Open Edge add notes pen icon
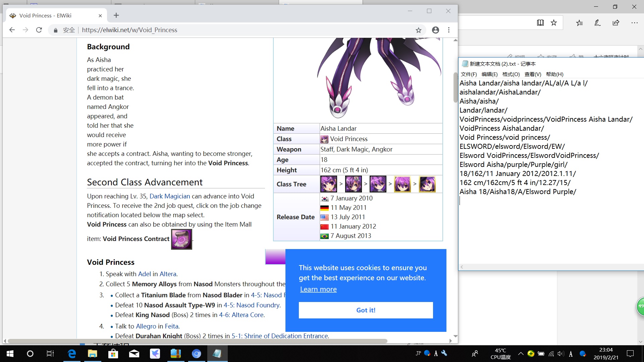Image resolution: width=644 pixels, height=362 pixels. pyautogui.click(x=597, y=23)
